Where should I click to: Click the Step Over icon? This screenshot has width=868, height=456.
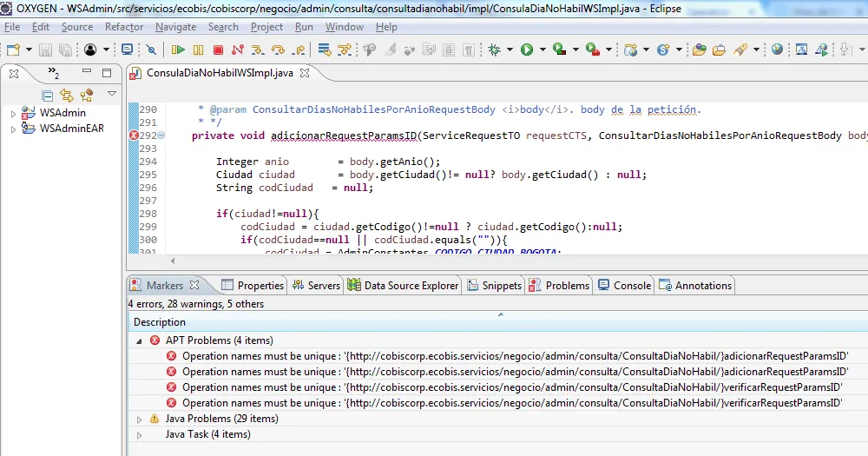coord(278,50)
